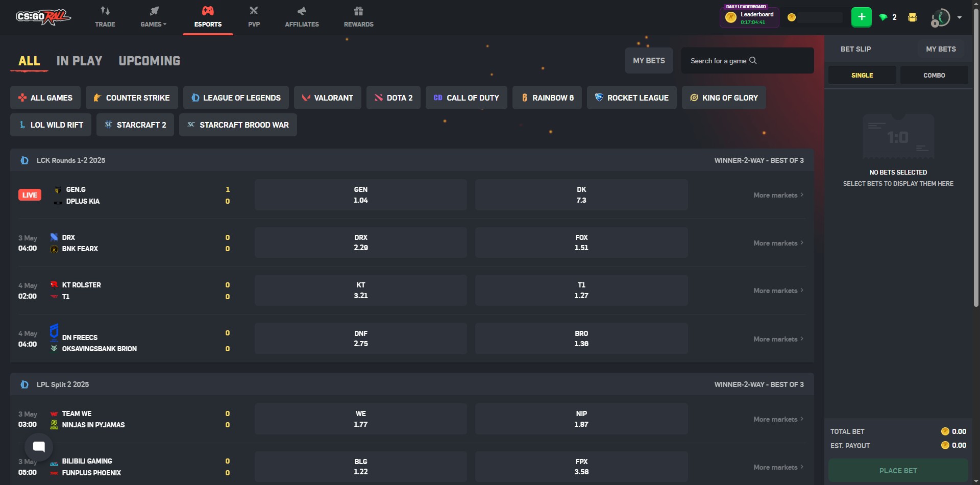
Task: Click the coin balance icon
Action: point(792,17)
